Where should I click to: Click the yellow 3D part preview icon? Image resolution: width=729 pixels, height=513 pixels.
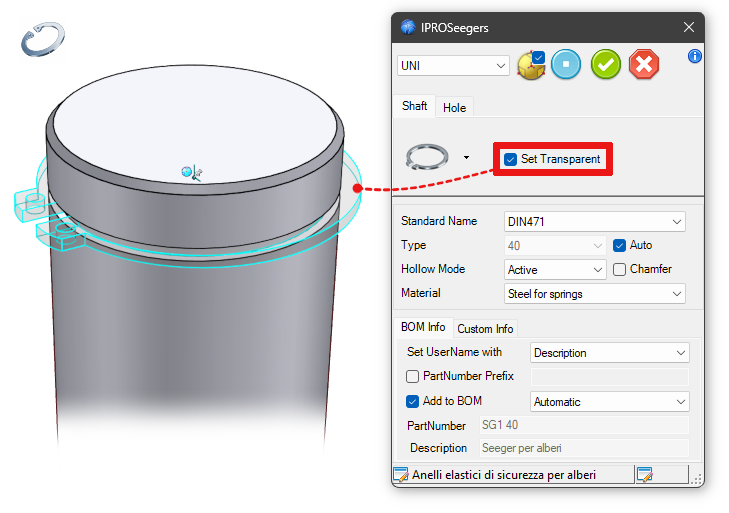(x=531, y=65)
